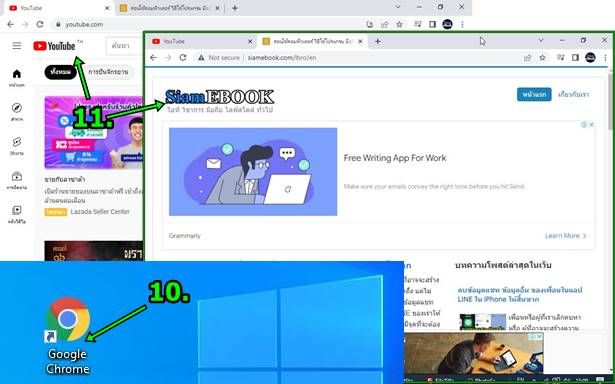Click Learn More on the Grammarly ad
This screenshot has height=384, width=615.
coord(565,236)
